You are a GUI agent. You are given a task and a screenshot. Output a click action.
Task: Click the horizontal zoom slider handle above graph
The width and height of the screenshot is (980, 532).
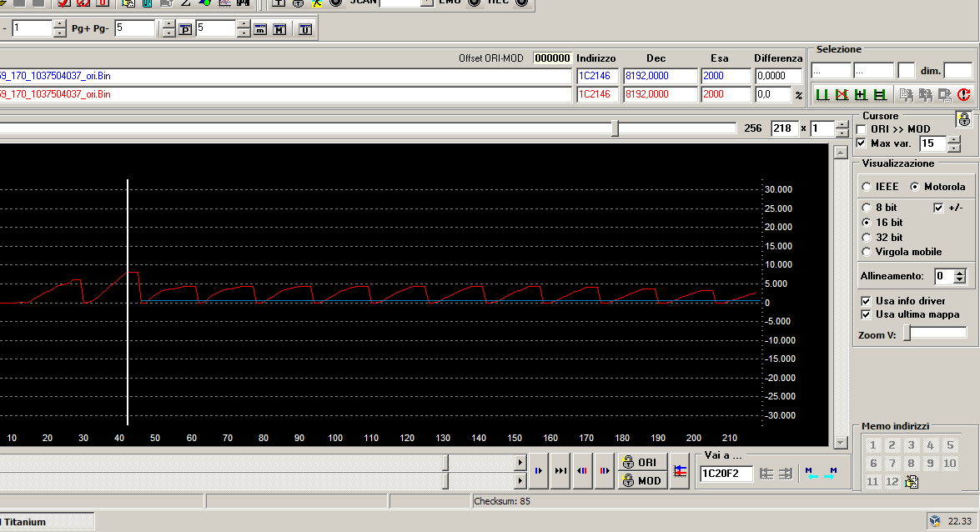click(615, 128)
